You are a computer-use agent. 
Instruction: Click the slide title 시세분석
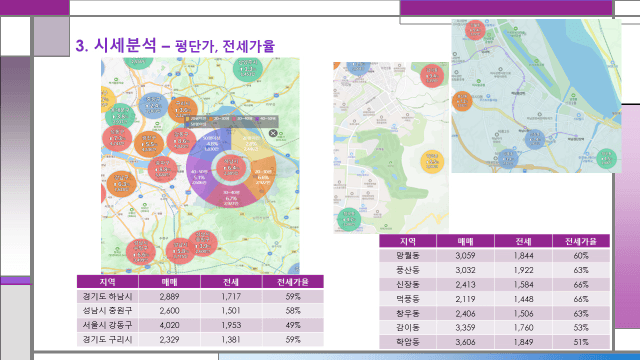coord(125,45)
